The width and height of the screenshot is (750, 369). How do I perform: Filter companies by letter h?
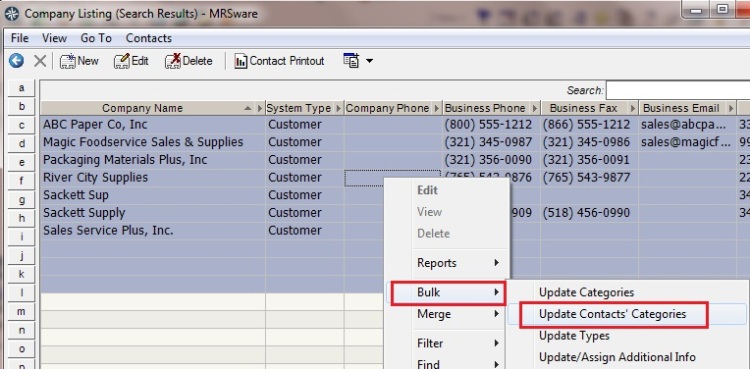click(x=22, y=218)
